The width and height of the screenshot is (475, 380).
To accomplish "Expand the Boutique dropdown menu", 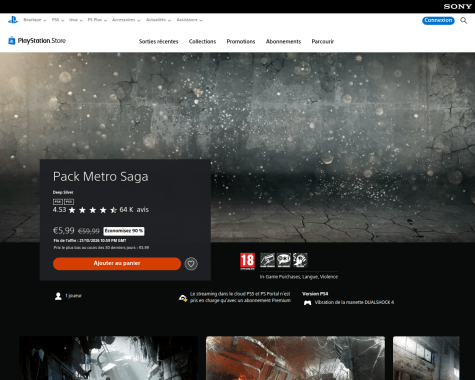I will (x=35, y=20).
